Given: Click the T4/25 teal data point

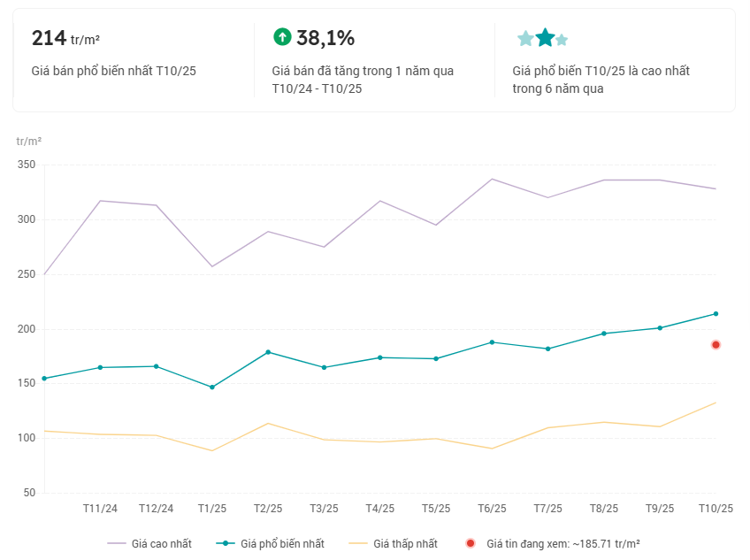Looking at the screenshot, I should click(380, 357).
